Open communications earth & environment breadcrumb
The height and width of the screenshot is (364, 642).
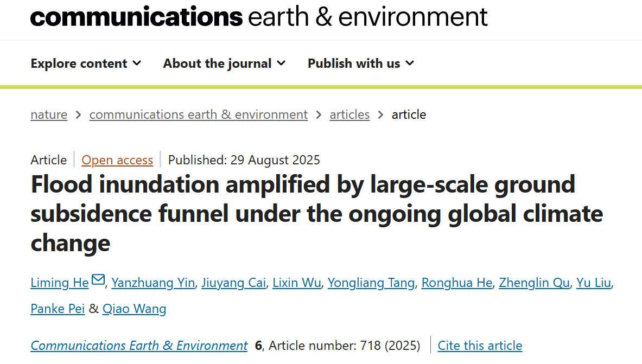pos(199,114)
